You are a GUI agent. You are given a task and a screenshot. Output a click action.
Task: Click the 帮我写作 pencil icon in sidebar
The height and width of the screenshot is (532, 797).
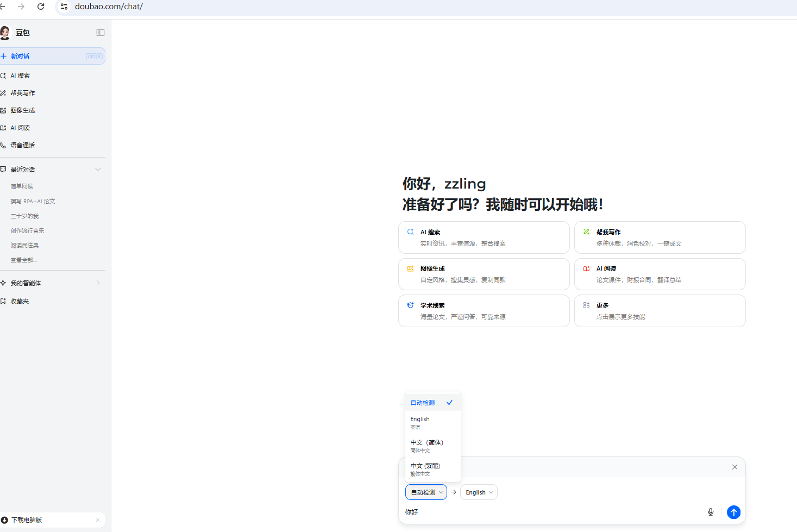pos(3,93)
